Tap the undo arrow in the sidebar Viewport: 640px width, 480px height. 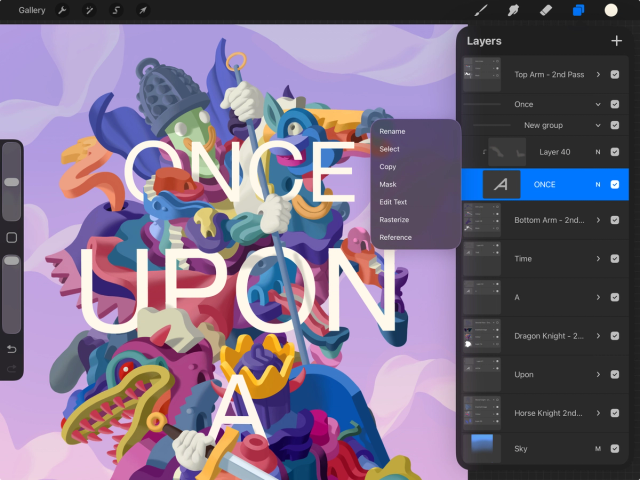[11, 349]
